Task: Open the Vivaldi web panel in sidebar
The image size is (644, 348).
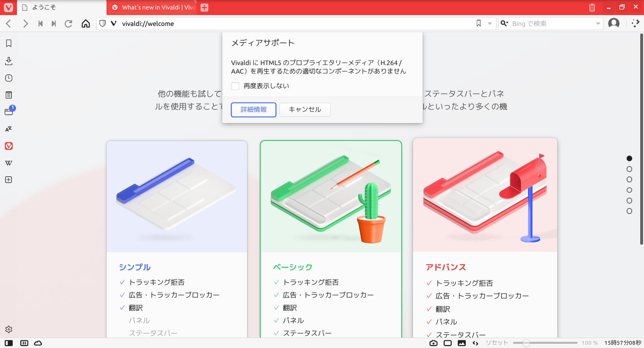Action: (8, 146)
